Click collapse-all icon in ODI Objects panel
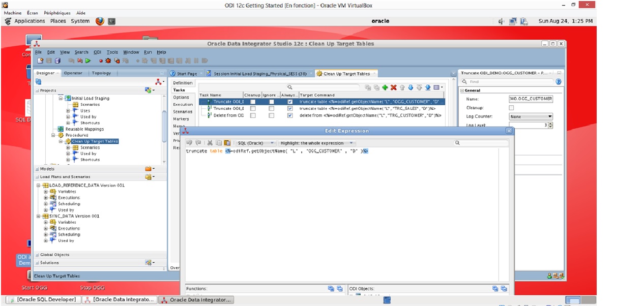Viewport: 644px width, 306px height. [x=504, y=288]
